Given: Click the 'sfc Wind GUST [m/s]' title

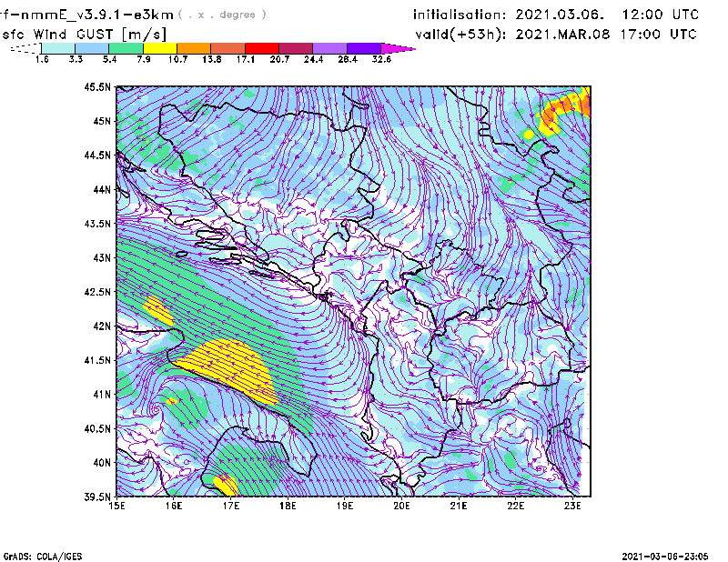Looking at the screenshot, I should [x=84, y=35].
